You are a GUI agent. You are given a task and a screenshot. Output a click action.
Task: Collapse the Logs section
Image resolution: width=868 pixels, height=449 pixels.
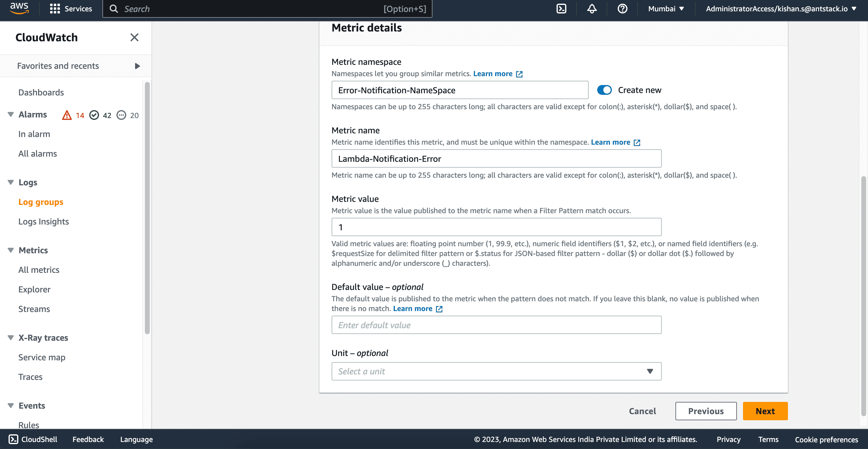click(x=11, y=182)
